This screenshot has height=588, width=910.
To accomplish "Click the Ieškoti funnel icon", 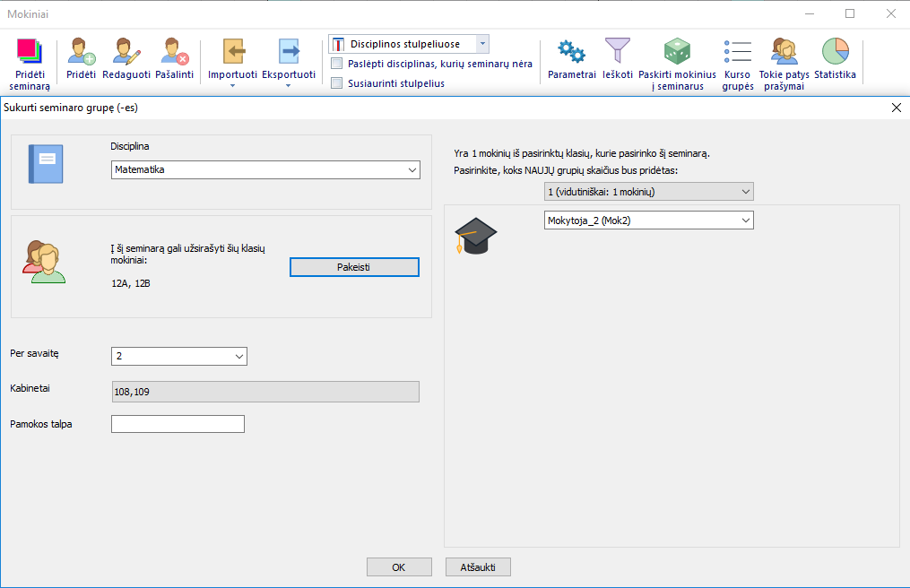I will pyautogui.click(x=617, y=50).
